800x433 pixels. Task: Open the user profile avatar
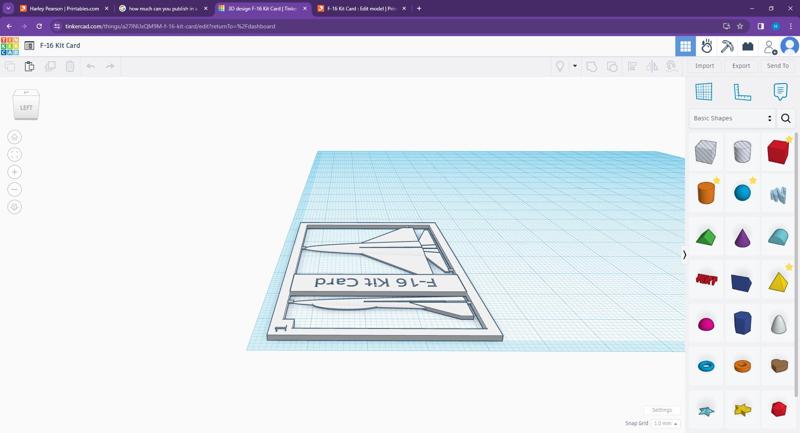pyautogui.click(x=790, y=46)
